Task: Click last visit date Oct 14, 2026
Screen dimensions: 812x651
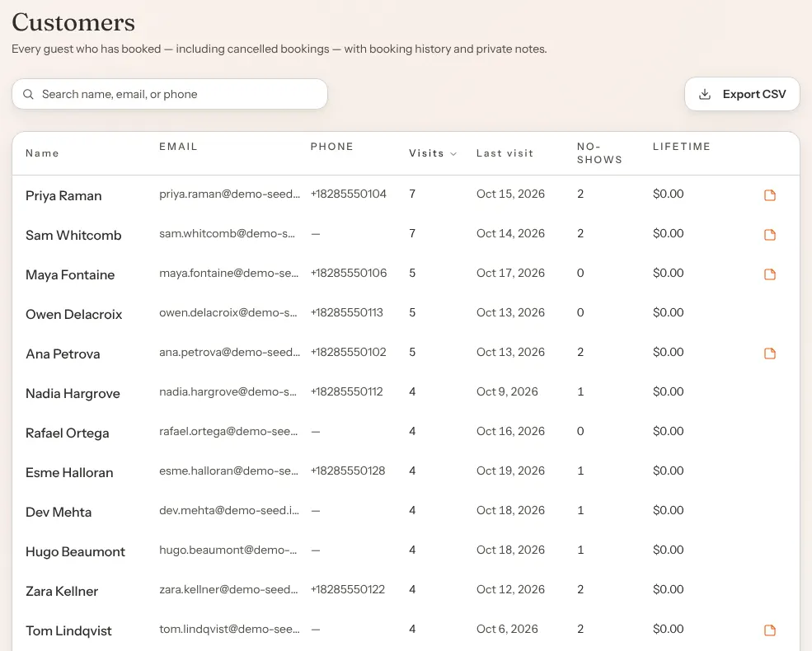Action: tap(510, 233)
